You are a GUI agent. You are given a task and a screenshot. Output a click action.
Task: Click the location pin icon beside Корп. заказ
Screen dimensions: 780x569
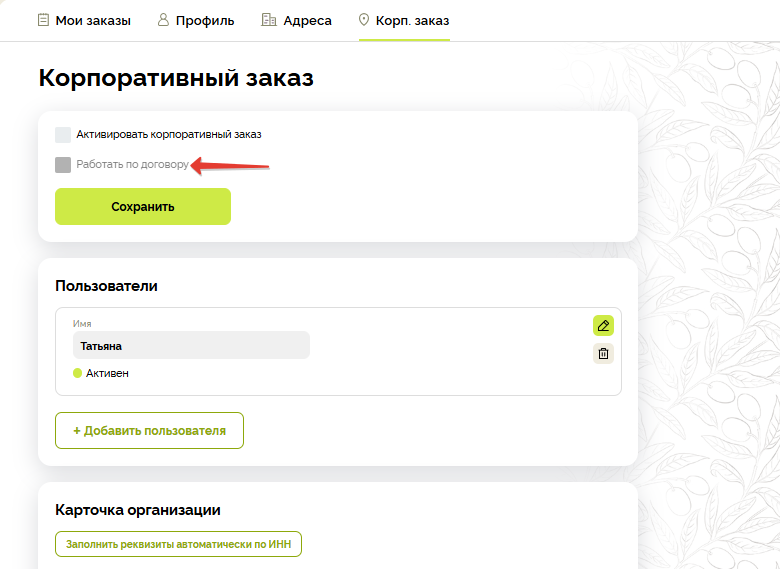click(363, 20)
